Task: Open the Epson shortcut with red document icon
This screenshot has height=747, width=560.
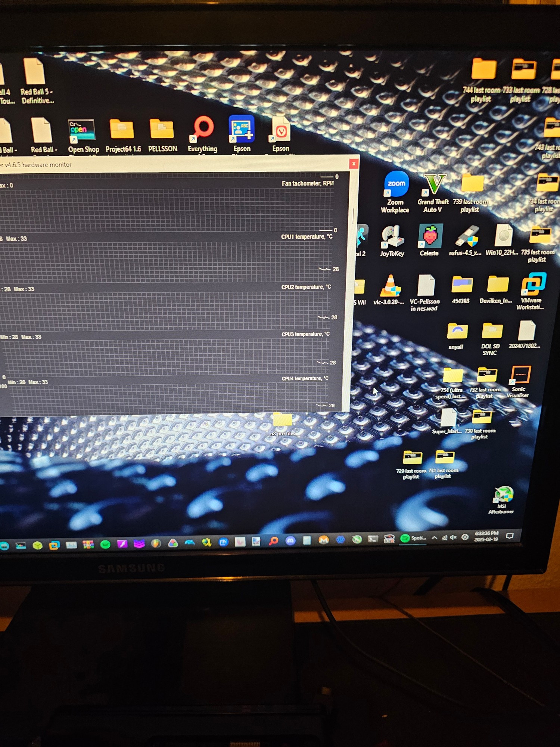Action: tap(281, 135)
